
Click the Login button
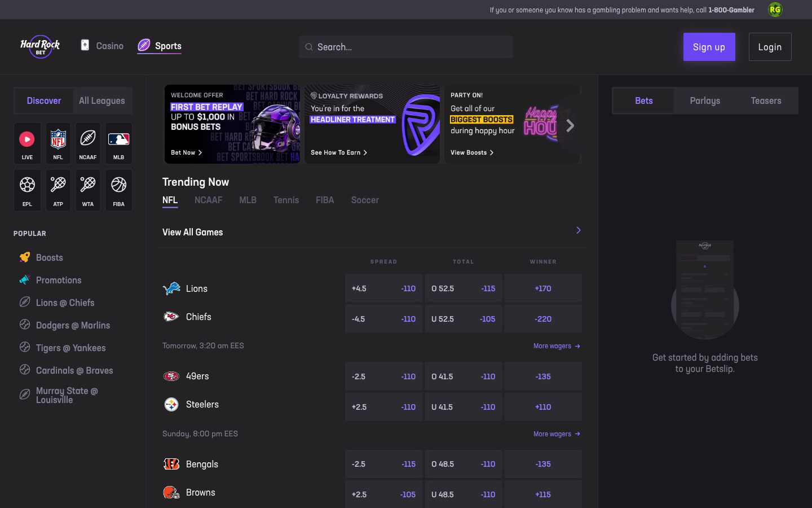[x=770, y=47]
